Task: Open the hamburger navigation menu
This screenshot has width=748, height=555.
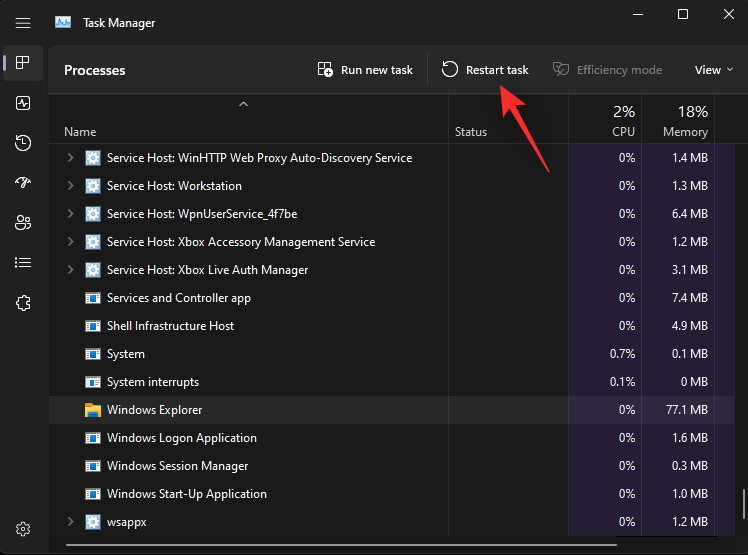Action: tap(23, 23)
